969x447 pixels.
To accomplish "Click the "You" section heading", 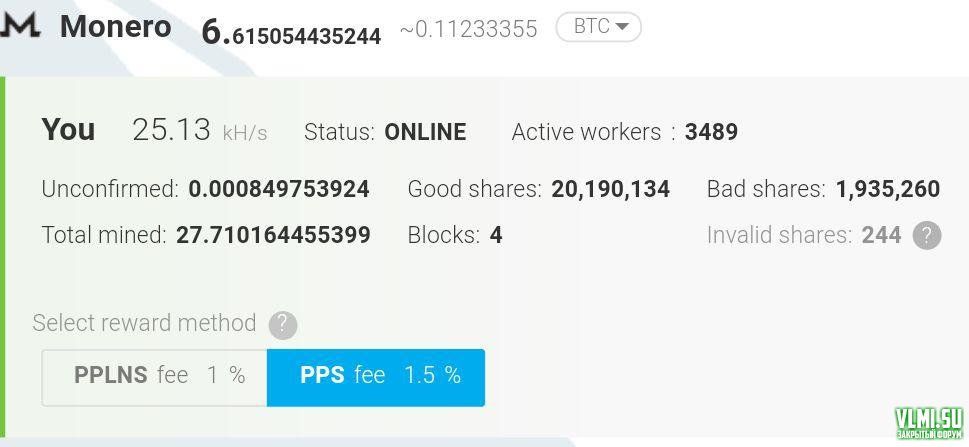I will point(69,130).
